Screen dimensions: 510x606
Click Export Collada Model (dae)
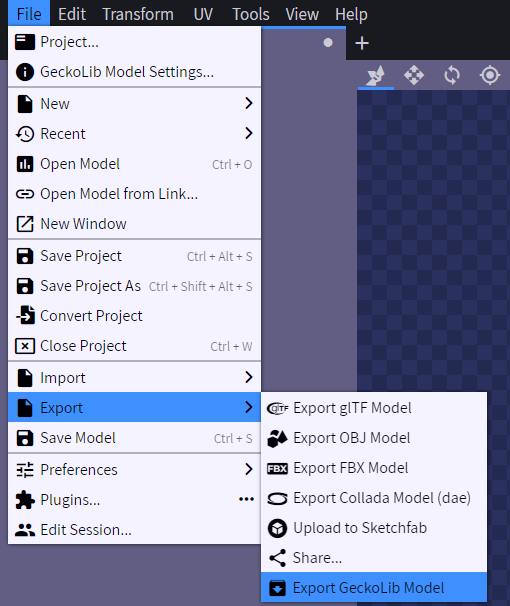pyautogui.click(x=374, y=498)
